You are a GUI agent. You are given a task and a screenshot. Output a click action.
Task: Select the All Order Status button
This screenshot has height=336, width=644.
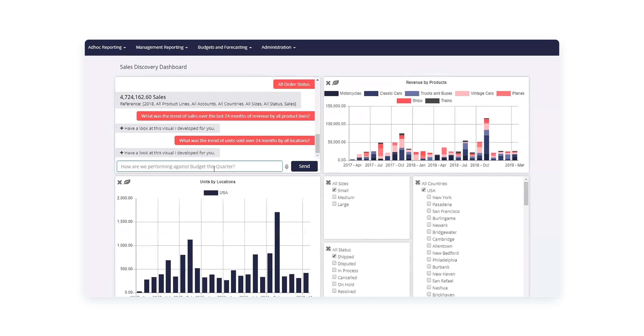point(294,84)
